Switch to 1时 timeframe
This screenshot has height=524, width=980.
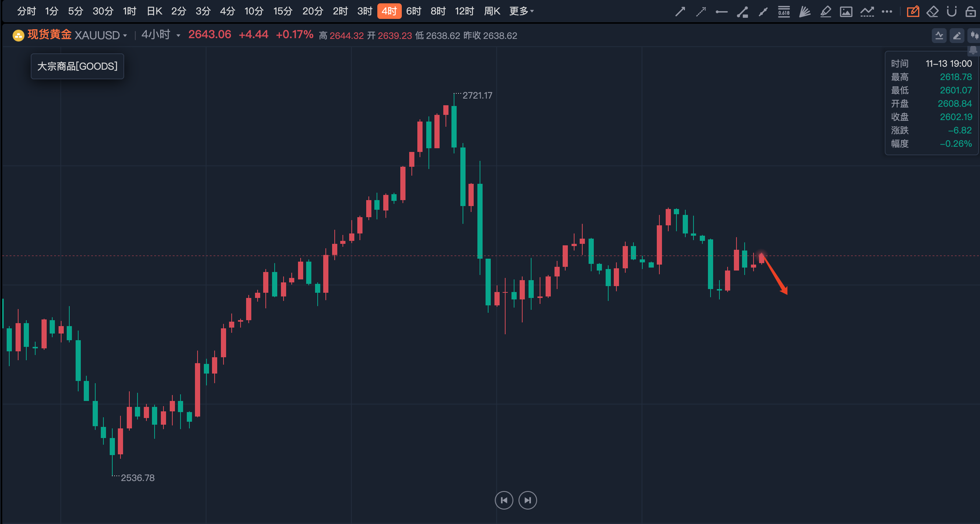[129, 11]
